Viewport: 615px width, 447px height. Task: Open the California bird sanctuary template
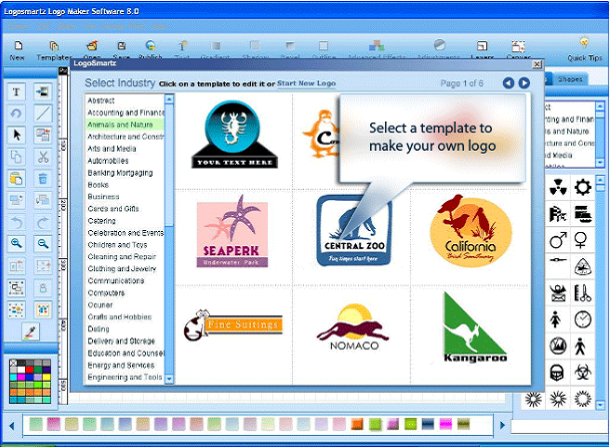[470, 231]
